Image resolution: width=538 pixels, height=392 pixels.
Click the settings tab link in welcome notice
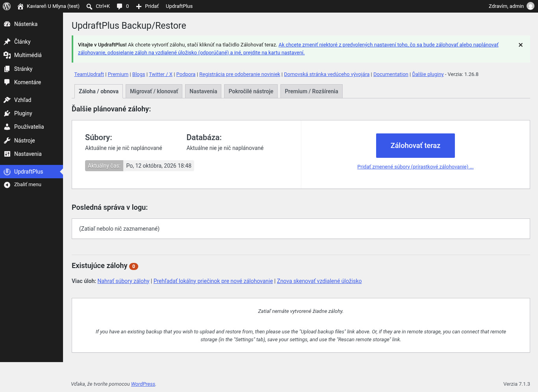pos(288,49)
